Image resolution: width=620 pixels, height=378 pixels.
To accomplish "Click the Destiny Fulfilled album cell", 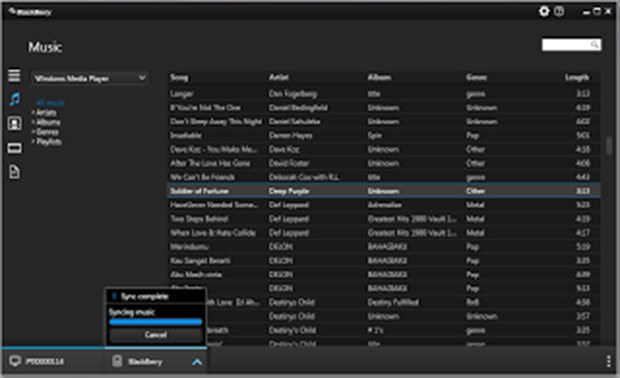I will click(393, 302).
